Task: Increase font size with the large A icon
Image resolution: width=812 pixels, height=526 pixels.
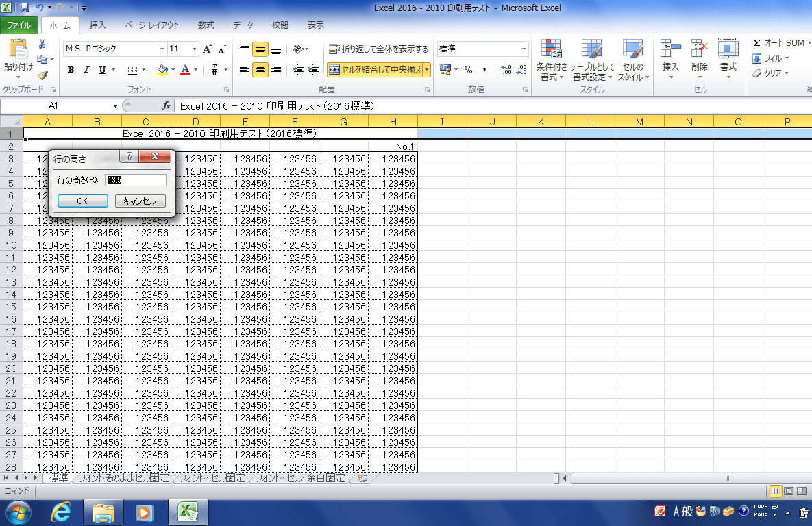Action: (207, 49)
